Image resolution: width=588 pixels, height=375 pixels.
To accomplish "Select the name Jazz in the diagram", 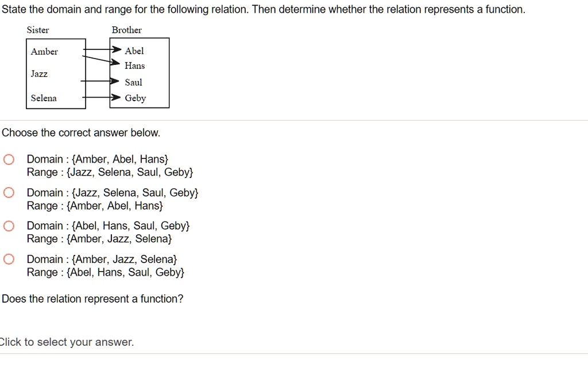I will tap(39, 74).
